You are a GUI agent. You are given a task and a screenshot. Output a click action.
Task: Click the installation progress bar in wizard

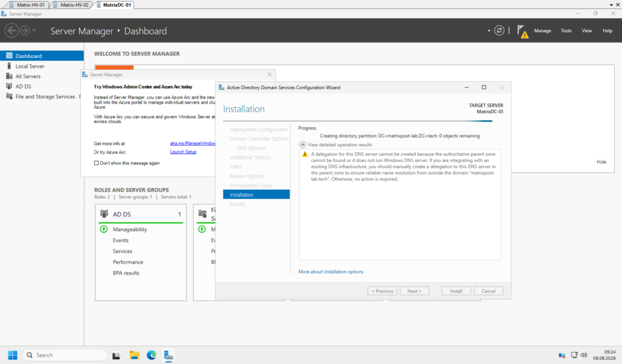(358, 121)
